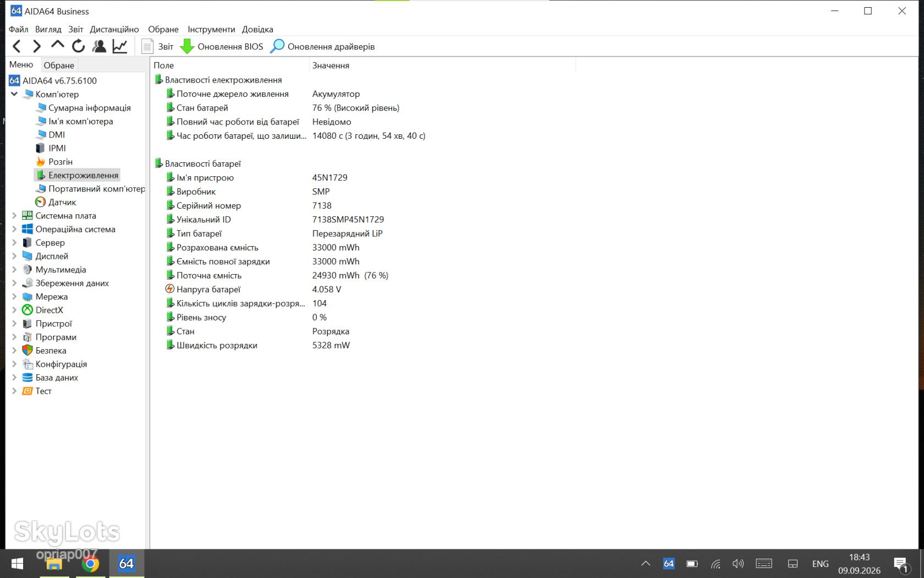The height and width of the screenshot is (578, 924).
Task: Select the Безпека shield item
Action: point(44,351)
